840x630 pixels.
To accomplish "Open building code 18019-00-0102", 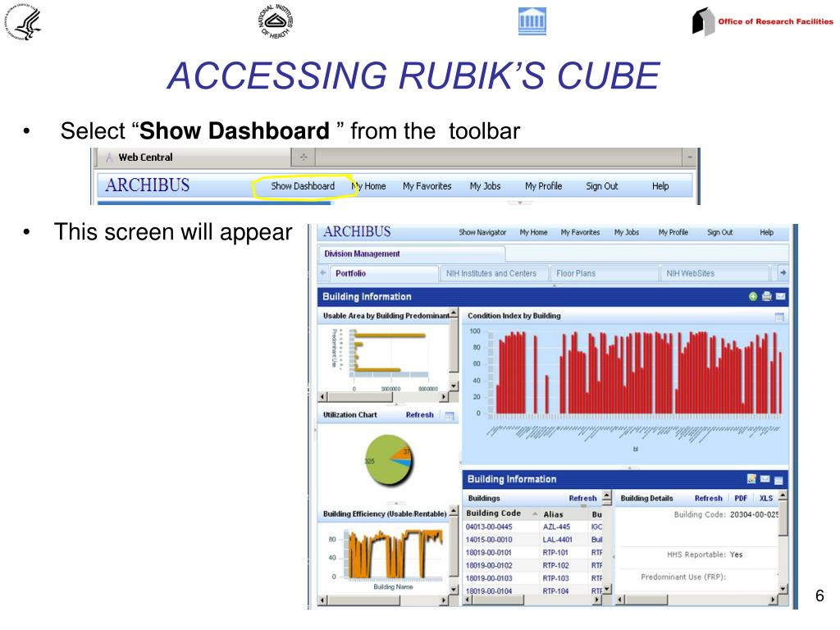I will tap(489, 566).
